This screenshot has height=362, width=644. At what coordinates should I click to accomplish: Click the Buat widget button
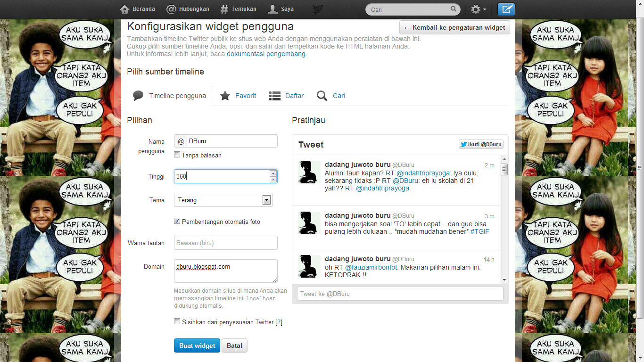pyautogui.click(x=197, y=346)
